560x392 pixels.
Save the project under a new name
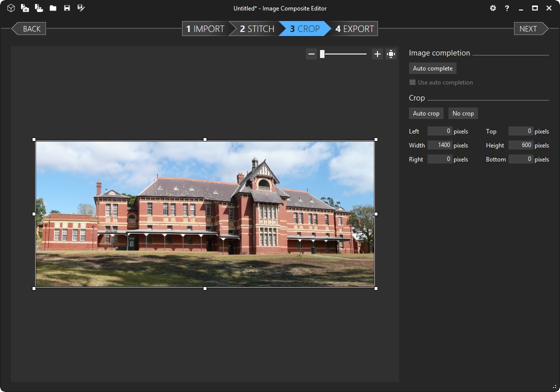pos(80,8)
